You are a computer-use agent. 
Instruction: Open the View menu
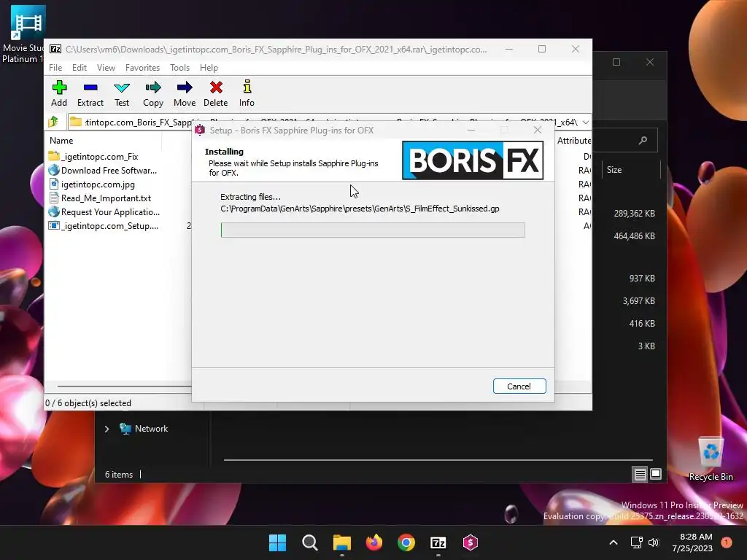click(106, 68)
